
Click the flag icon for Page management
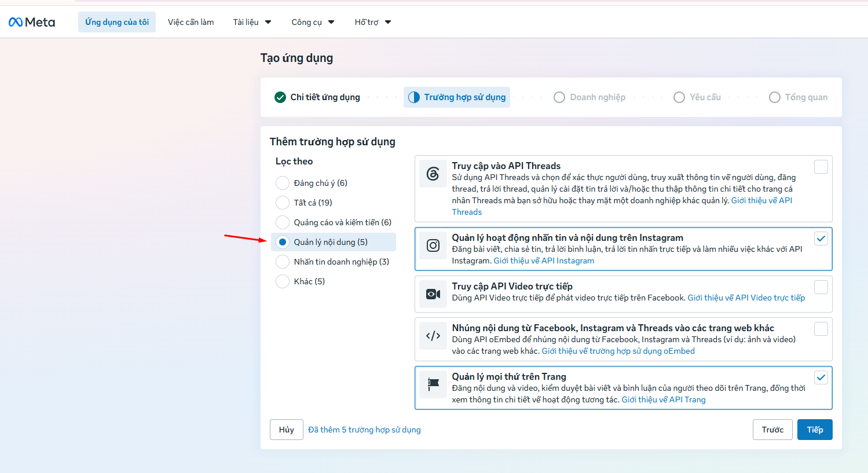point(433,384)
